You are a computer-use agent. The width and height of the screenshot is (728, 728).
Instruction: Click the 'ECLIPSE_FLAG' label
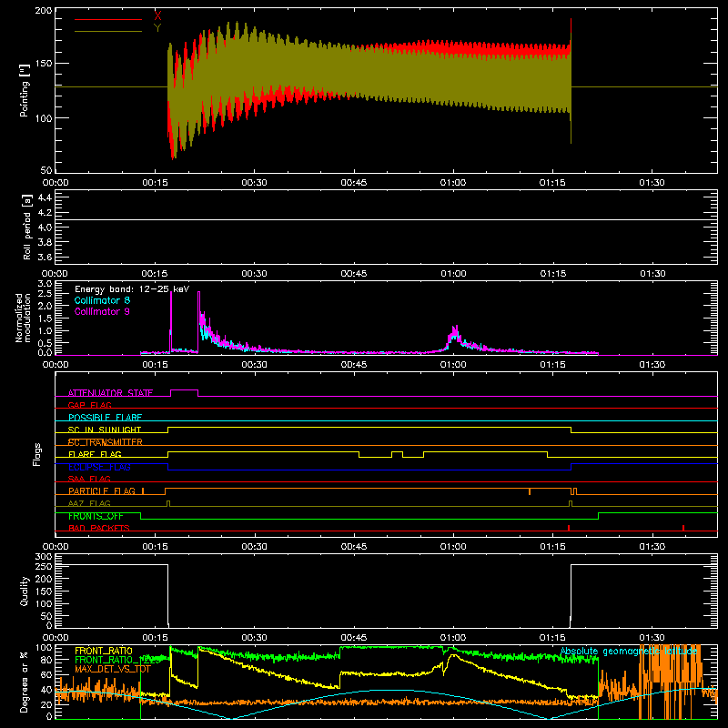tap(99, 467)
